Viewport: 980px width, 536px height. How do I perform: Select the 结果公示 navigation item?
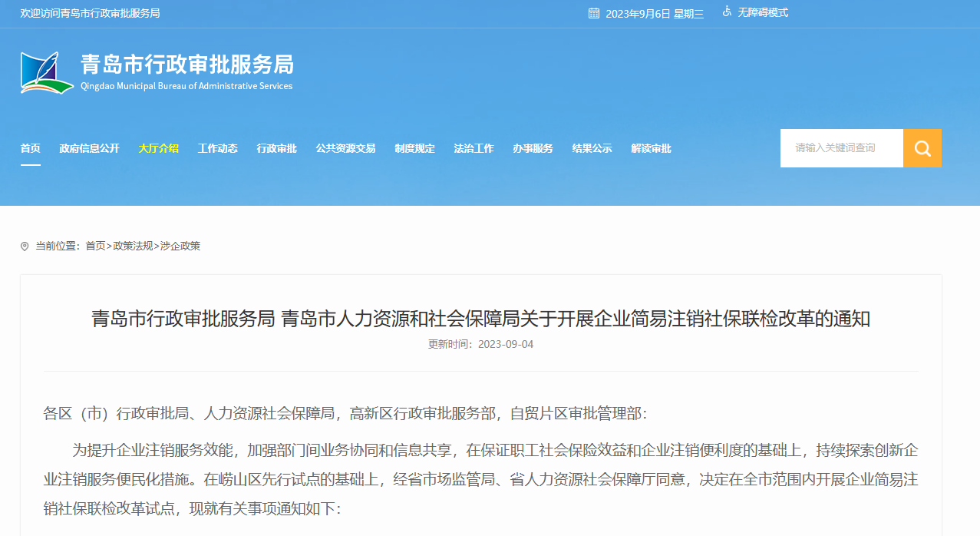click(x=592, y=149)
